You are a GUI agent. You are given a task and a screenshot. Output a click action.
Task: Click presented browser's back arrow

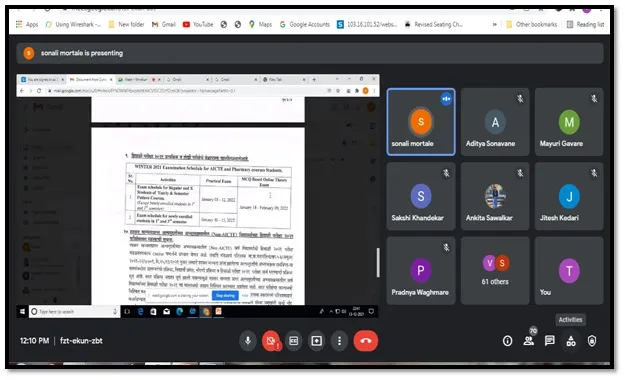22,91
